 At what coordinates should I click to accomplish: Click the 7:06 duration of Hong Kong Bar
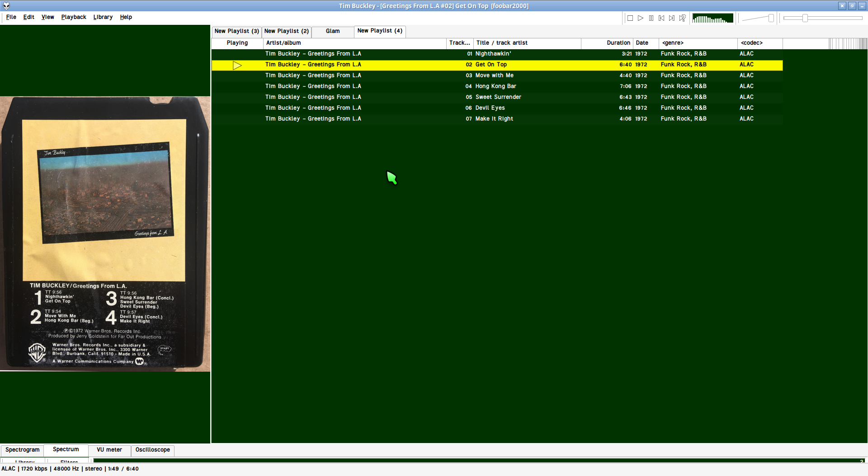tap(626, 86)
